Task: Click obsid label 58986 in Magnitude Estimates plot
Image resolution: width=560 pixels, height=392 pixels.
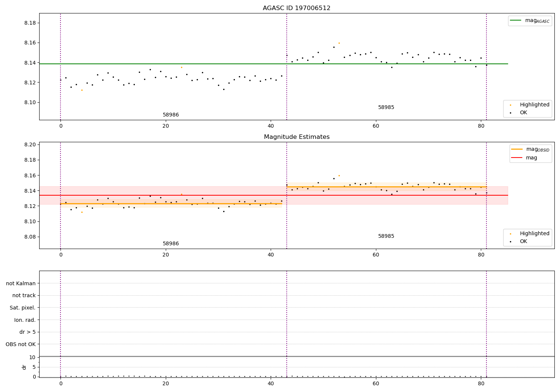Action: pyautogui.click(x=171, y=244)
